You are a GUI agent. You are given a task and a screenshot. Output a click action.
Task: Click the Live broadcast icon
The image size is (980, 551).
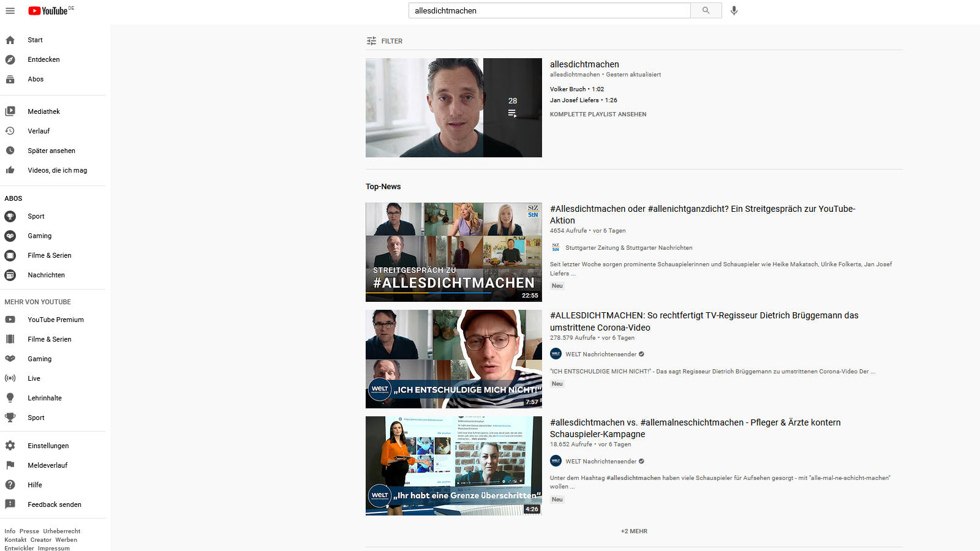click(10, 378)
